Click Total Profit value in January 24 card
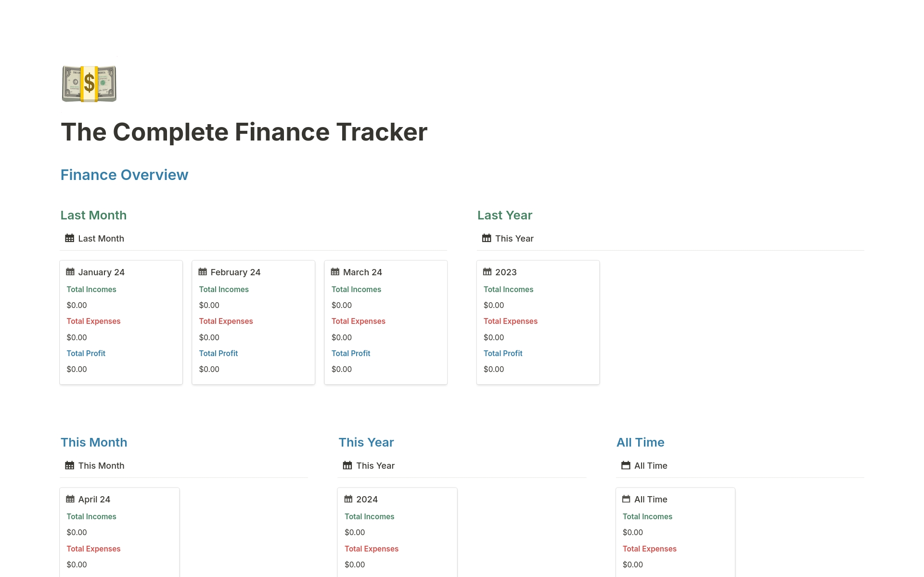The width and height of the screenshot is (924, 577). coord(77,370)
